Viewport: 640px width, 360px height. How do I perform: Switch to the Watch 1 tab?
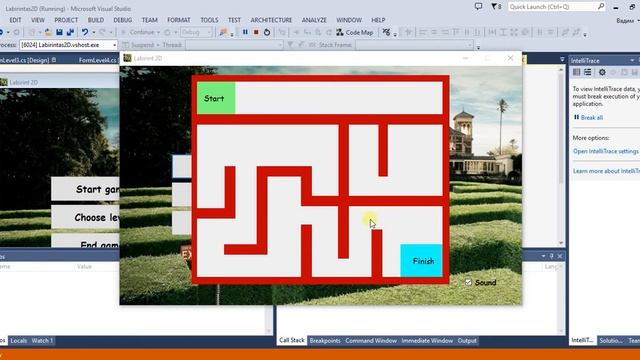(42, 340)
